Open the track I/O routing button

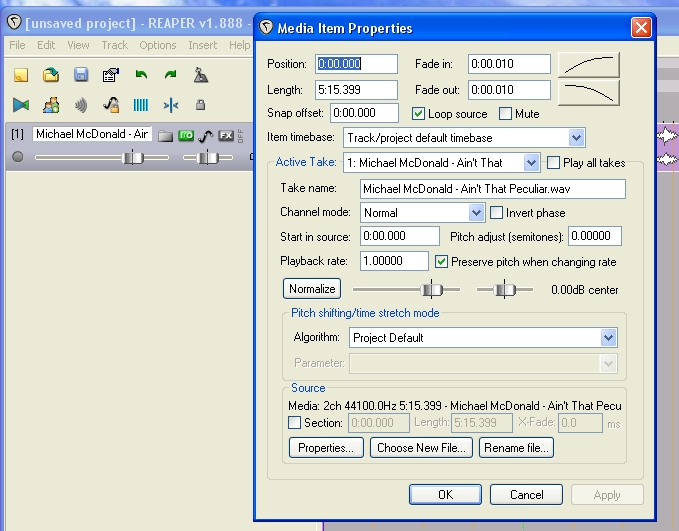186,136
